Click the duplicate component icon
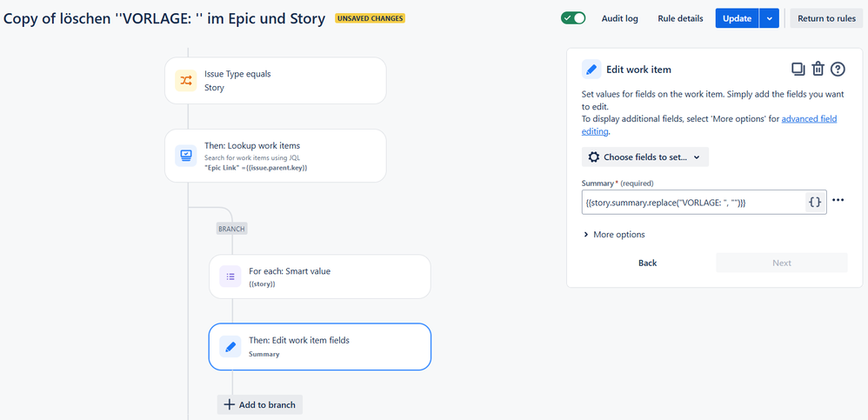 (798, 70)
